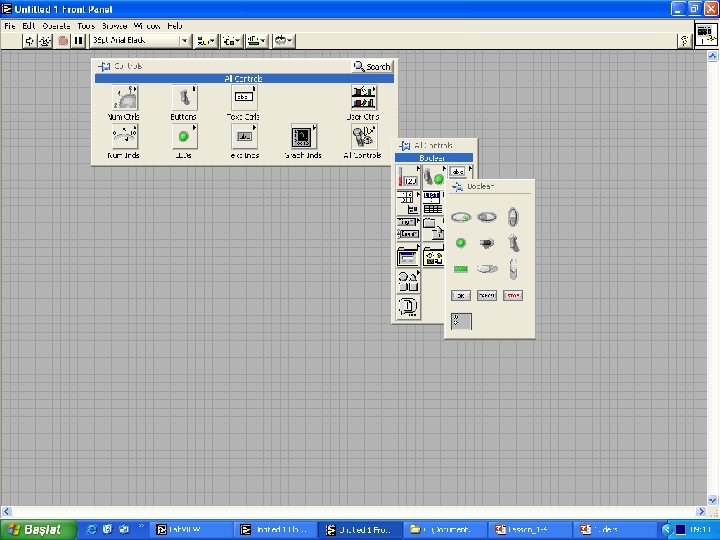Open the Graph Inds palette

304,136
